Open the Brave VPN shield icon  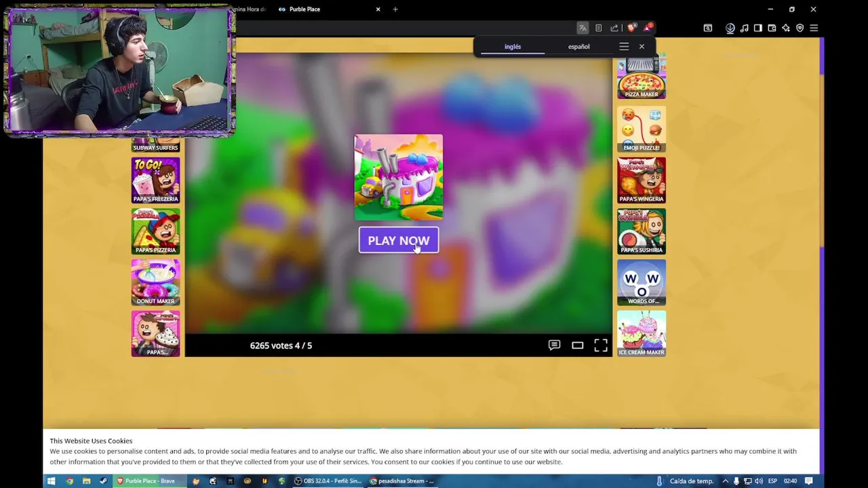click(800, 28)
